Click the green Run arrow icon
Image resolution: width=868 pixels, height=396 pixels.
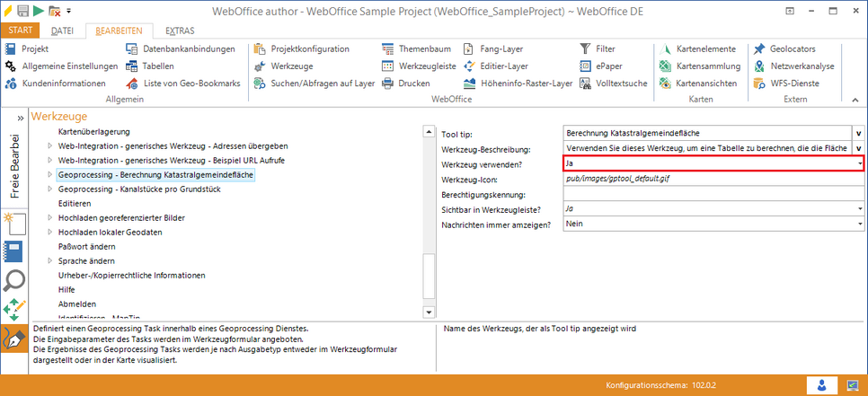pos(39,10)
